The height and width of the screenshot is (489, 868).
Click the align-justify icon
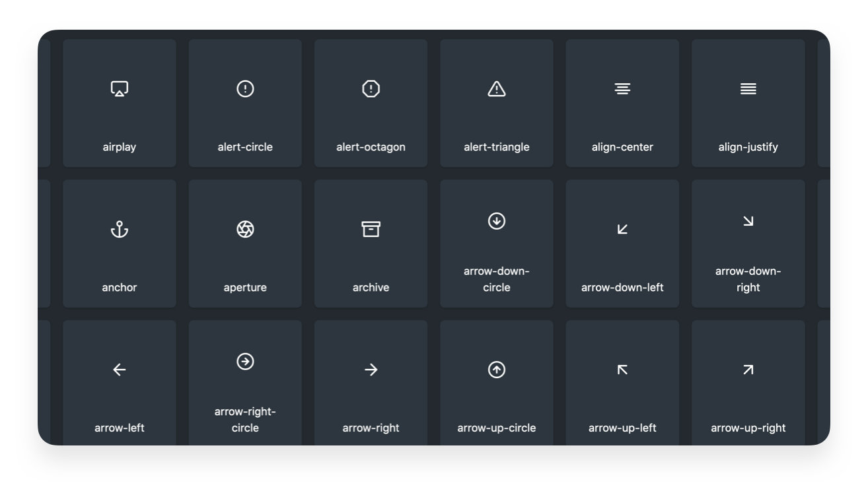click(748, 88)
